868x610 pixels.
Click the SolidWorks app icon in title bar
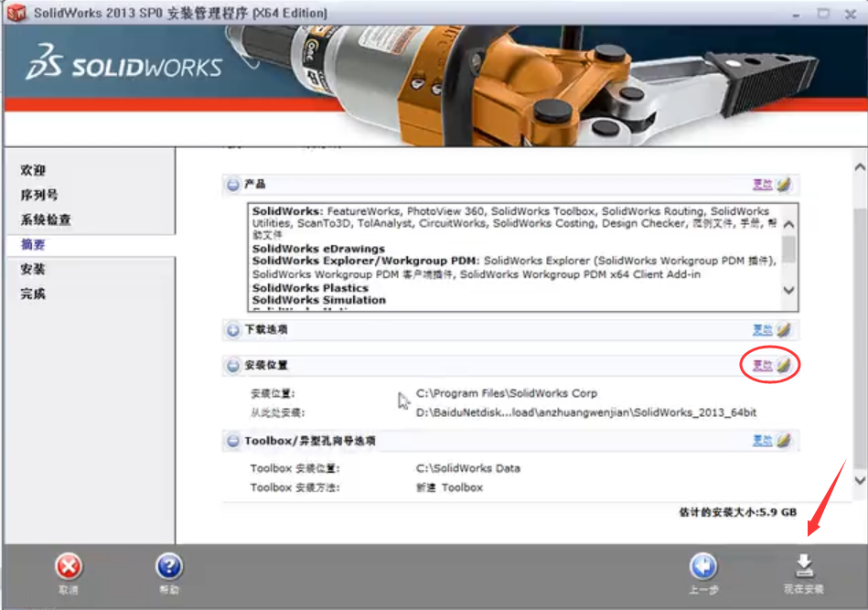pyautogui.click(x=16, y=12)
